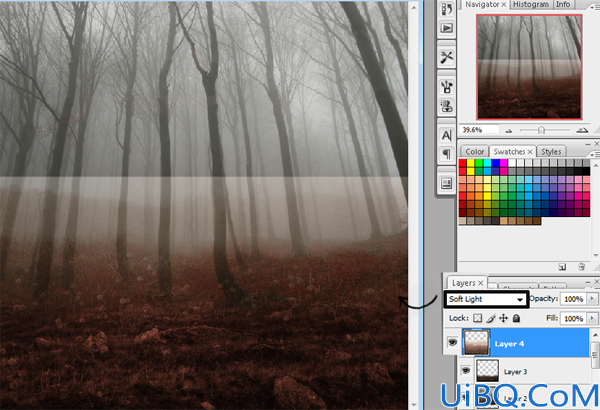Open the History panel icon

coord(447,9)
